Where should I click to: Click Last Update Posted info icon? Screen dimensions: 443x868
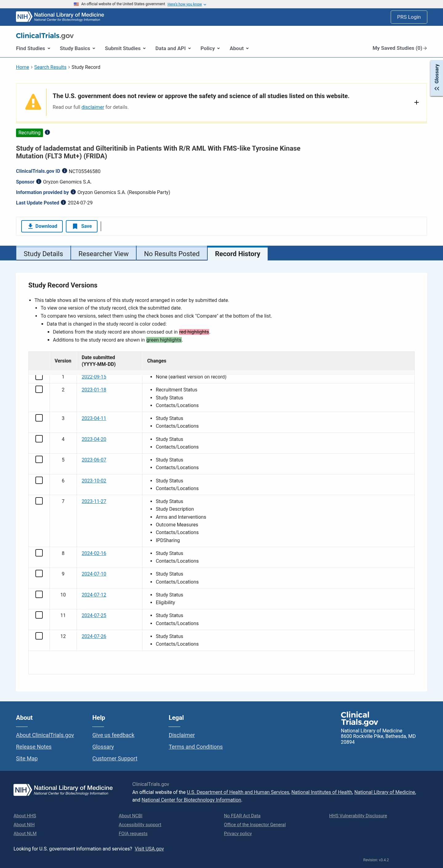[x=63, y=203]
